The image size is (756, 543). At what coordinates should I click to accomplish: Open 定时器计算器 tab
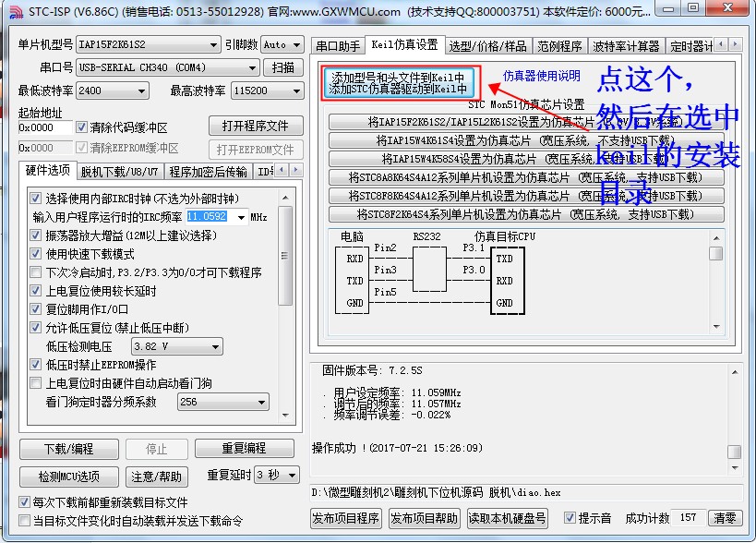tap(690, 46)
